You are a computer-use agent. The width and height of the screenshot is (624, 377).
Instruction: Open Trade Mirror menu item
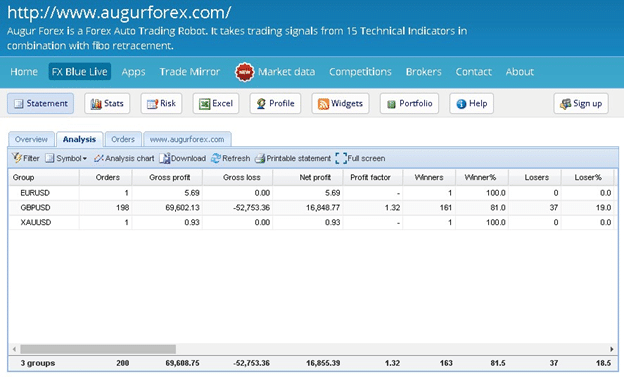(x=189, y=72)
